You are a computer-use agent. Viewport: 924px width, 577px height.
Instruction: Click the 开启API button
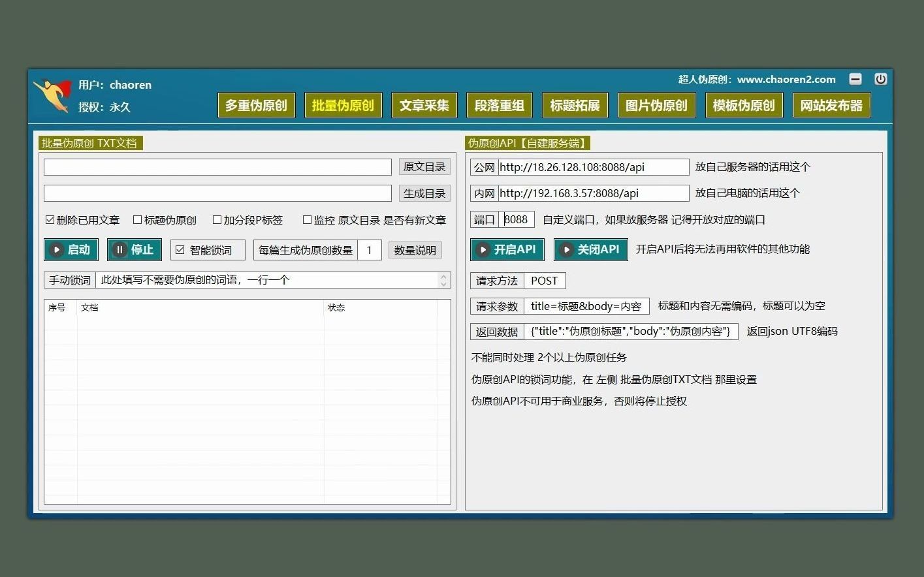[x=507, y=249]
